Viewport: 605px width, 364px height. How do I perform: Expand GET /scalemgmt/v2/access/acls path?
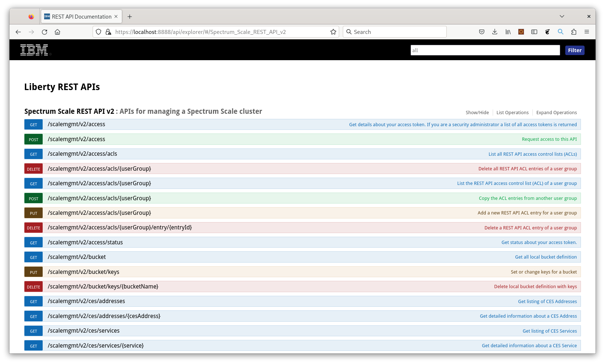tap(82, 154)
